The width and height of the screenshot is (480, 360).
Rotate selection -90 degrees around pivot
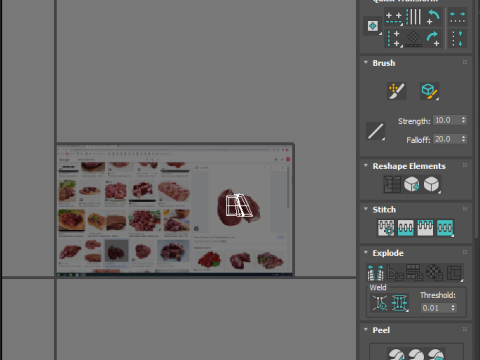[x=433, y=17]
